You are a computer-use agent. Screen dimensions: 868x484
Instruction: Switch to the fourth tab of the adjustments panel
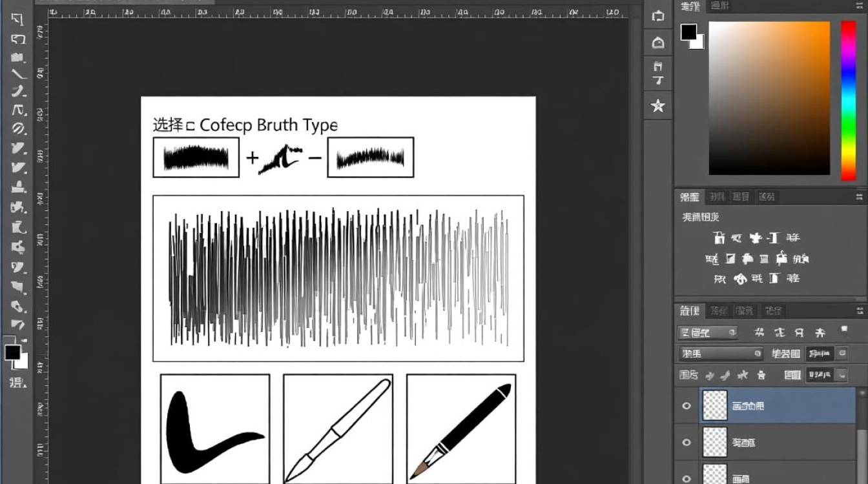tap(767, 197)
